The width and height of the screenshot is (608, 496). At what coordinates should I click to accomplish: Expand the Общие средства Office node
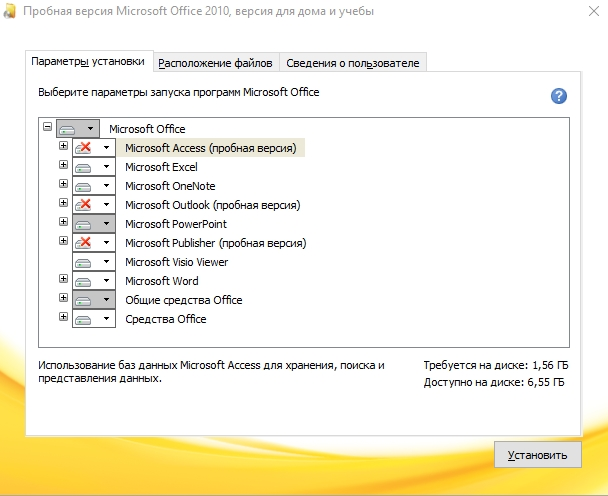[63, 297]
